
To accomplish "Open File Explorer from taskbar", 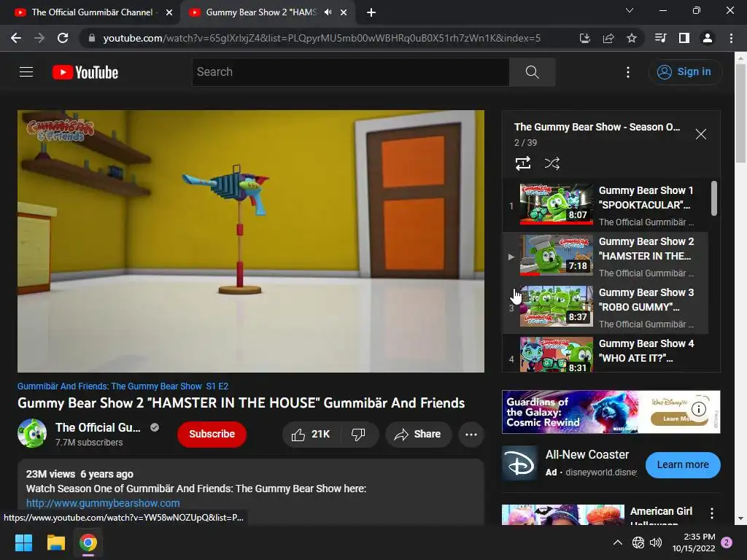I will (55, 542).
